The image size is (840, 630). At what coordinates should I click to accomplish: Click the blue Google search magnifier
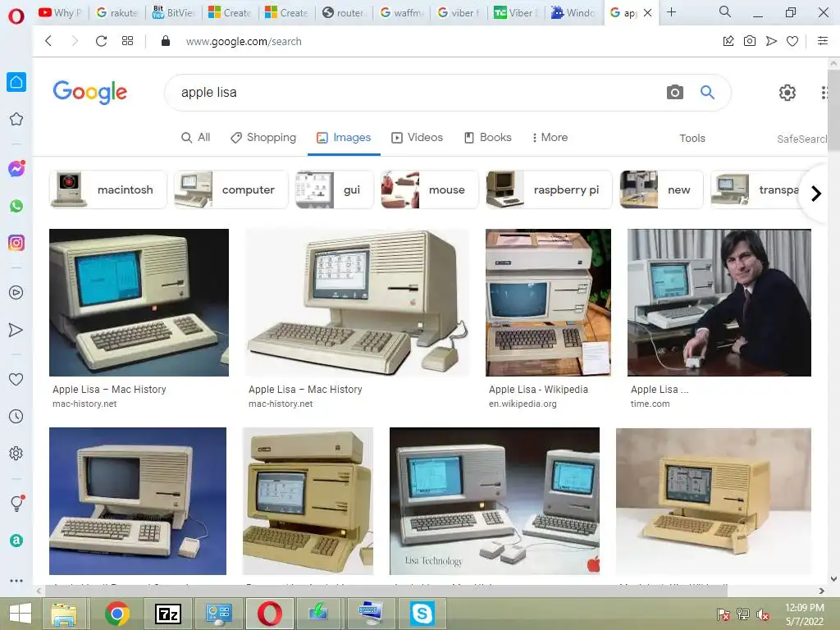pyautogui.click(x=708, y=92)
